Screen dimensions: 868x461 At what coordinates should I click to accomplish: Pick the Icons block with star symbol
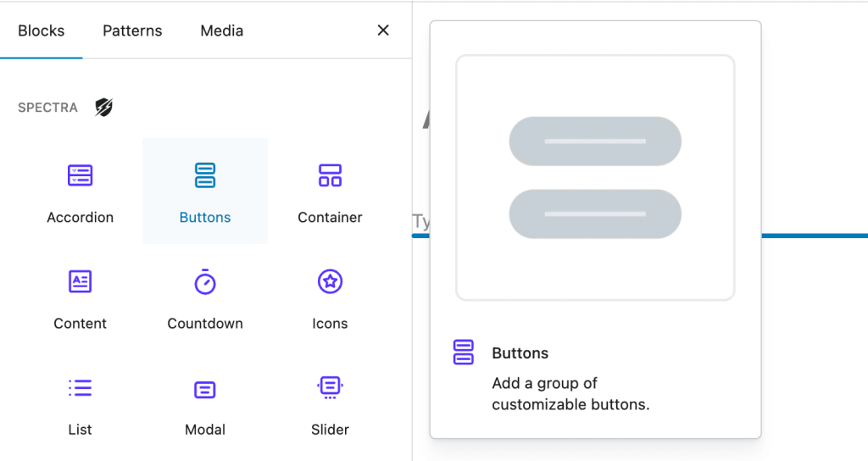(330, 297)
